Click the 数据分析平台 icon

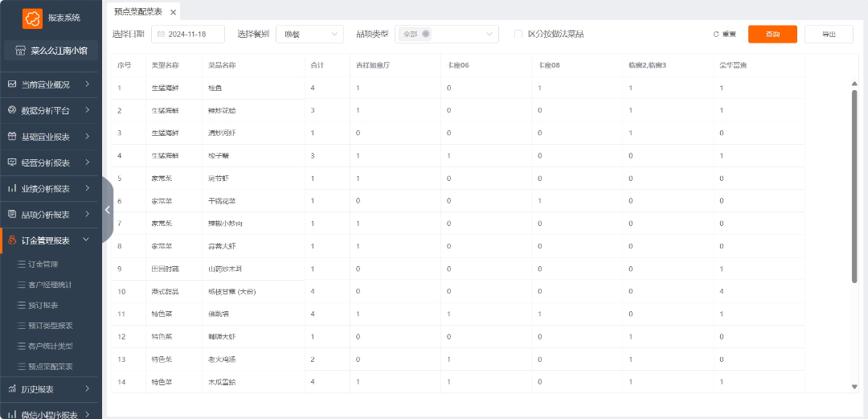point(12,110)
